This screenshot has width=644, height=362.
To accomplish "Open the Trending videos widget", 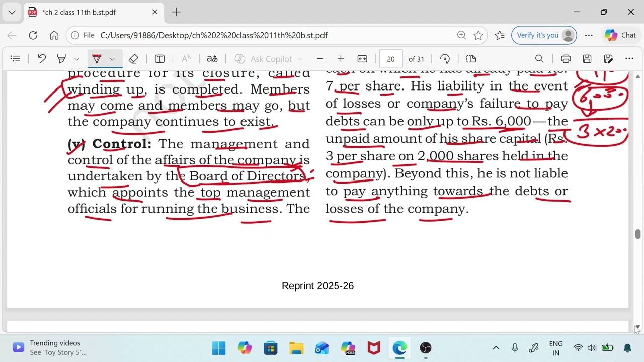I will pyautogui.click(x=49, y=347).
